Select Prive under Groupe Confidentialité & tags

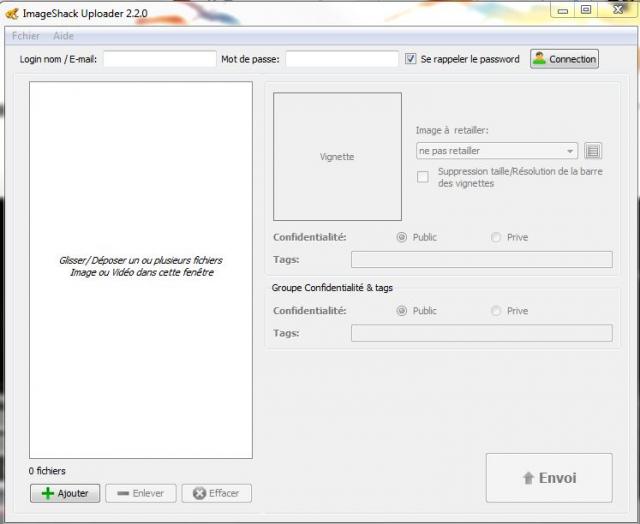pyautogui.click(x=496, y=311)
